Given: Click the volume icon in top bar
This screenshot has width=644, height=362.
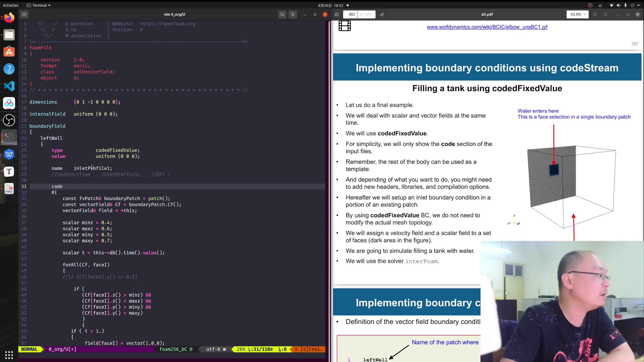Looking at the screenshot, I should pos(619,5).
